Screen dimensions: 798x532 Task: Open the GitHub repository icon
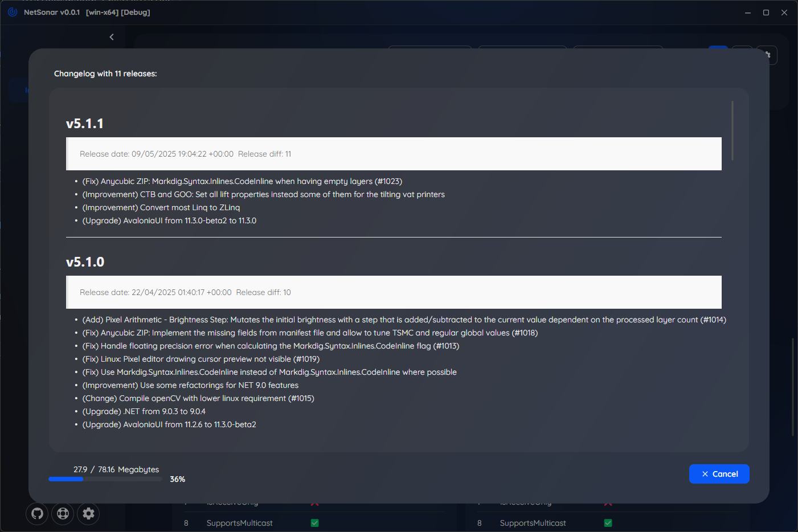pyautogui.click(x=37, y=514)
